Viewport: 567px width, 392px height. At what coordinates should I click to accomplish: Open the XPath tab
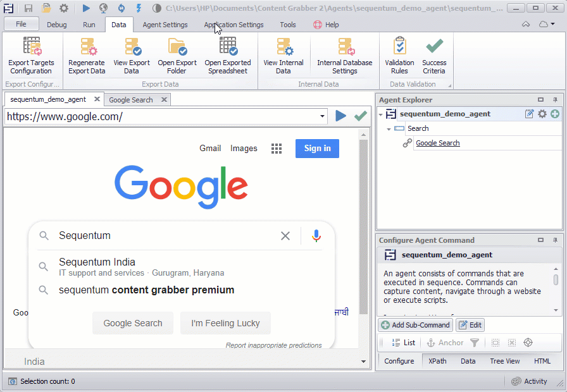(437, 361)
